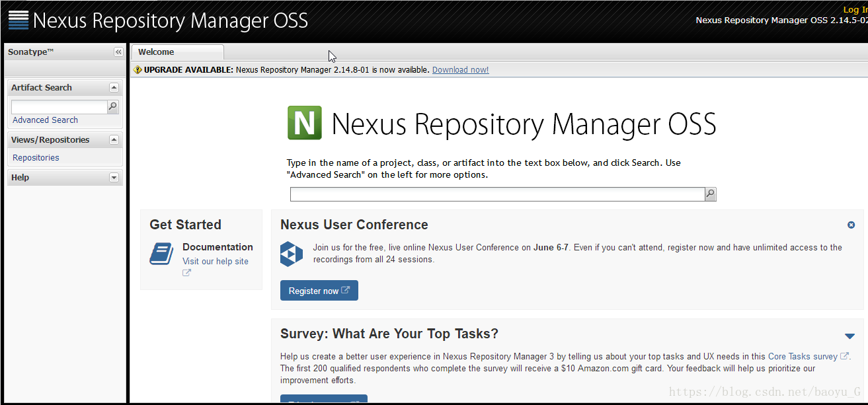Open Advanced Search link
Screen dimensions: 868x405
pyautogui.click(x=45, y=120)
